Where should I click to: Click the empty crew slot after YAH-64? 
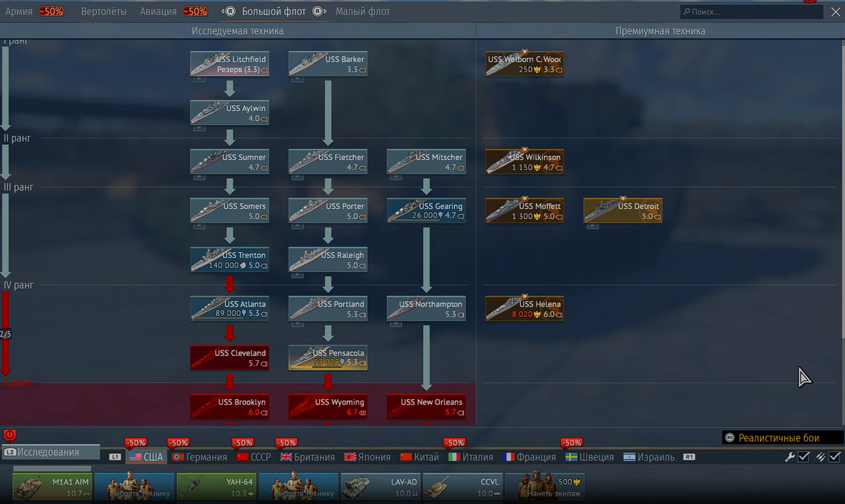pyautogui.click(x=298, y=487)
